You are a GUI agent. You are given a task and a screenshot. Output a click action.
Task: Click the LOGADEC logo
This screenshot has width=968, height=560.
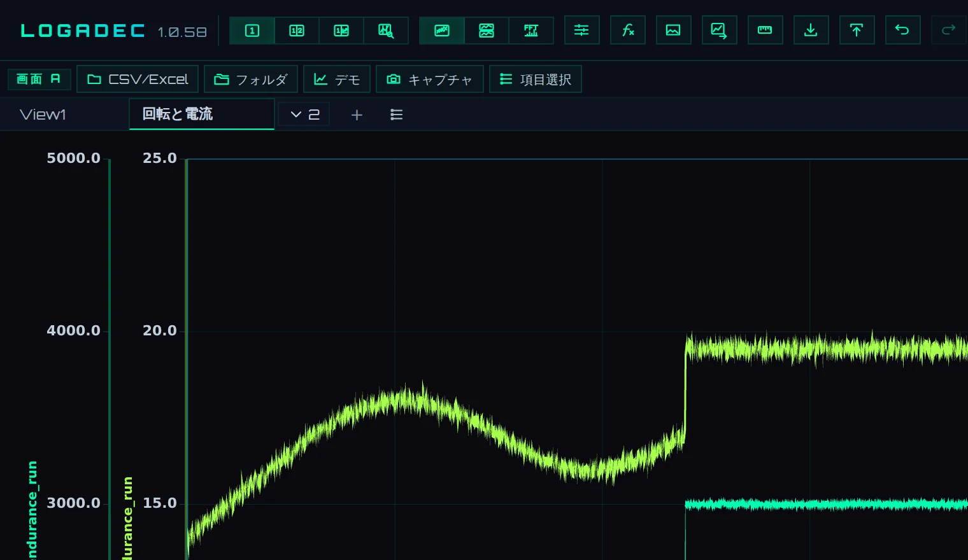point(83,31)
